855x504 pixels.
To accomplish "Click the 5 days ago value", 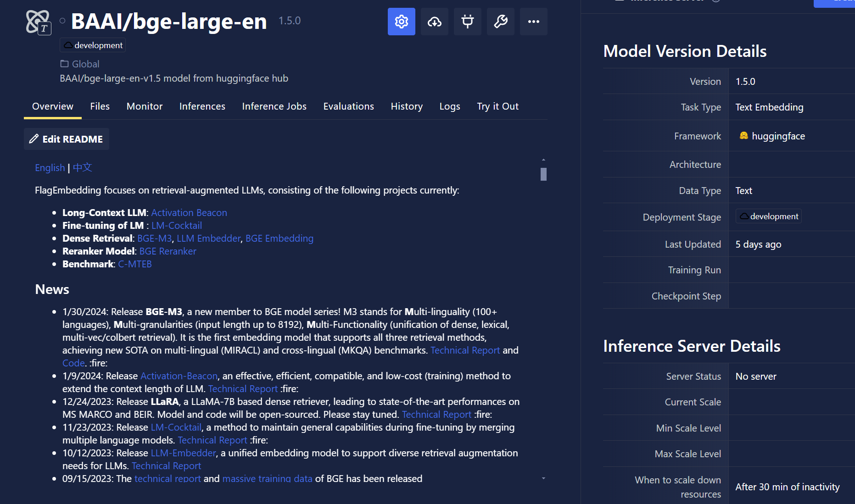I will [758, 244].
